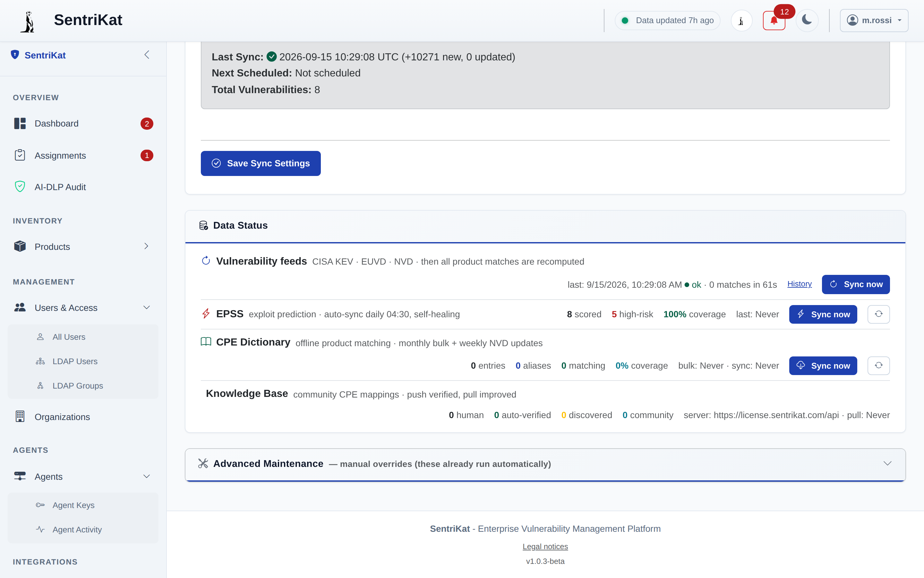Open Organizations in the sidebar
This screenshot has height=578, width=924.
tap(83, 417)
